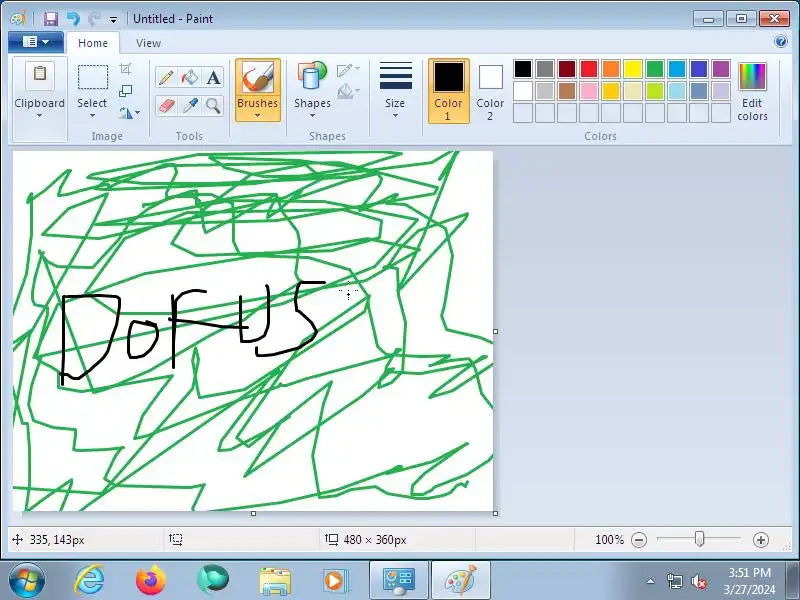800x600 pixels.
Task: Open Edit colors dialog
Action: [752, 91]
